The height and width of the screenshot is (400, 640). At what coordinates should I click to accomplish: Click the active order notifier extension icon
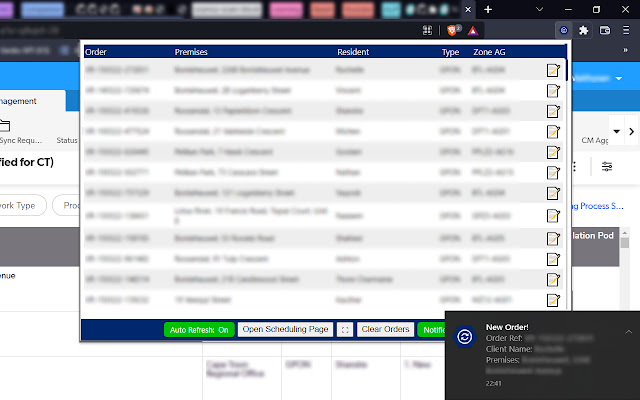pyautogui.click(x=563, y=30)
